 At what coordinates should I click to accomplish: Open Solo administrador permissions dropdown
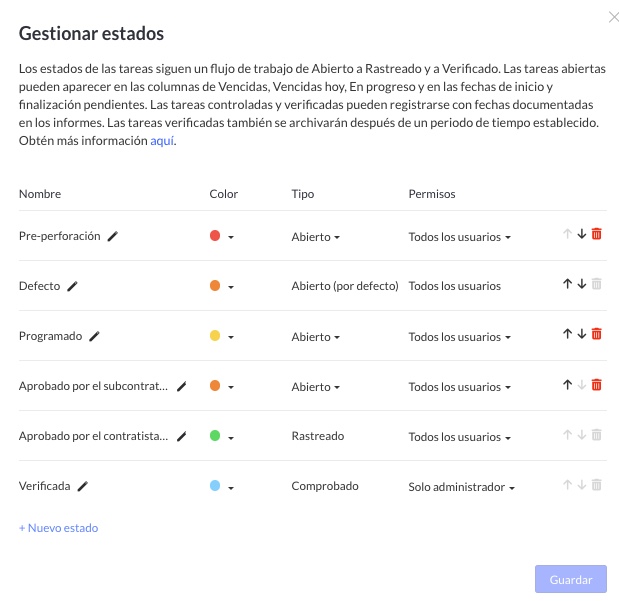[x=461, y=487]
